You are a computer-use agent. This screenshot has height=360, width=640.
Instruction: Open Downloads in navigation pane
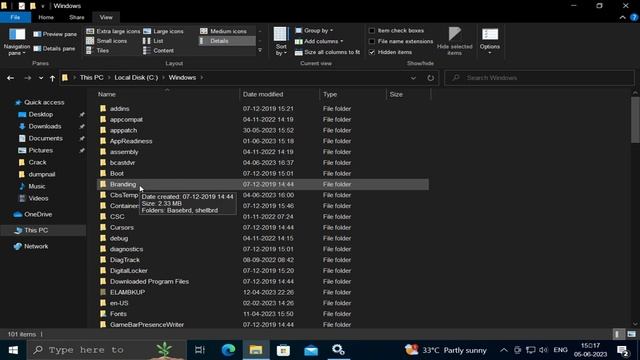point(44,127)
